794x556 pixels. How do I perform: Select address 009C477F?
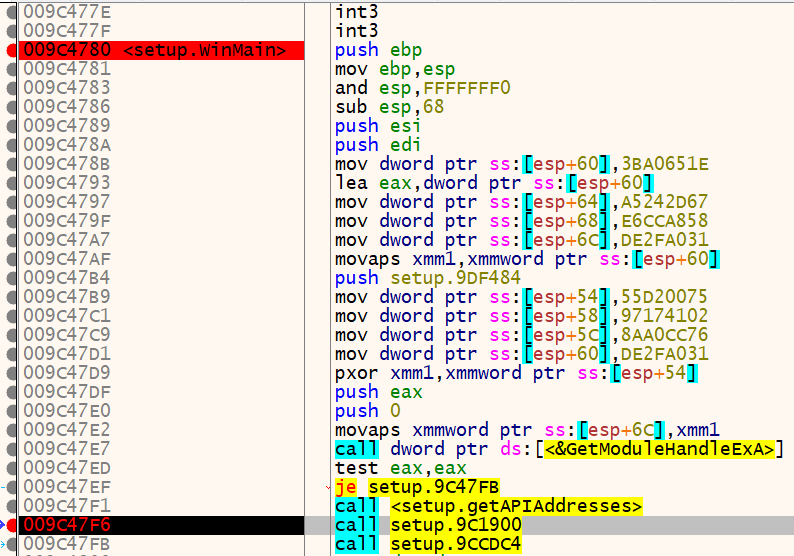[67, 31]
